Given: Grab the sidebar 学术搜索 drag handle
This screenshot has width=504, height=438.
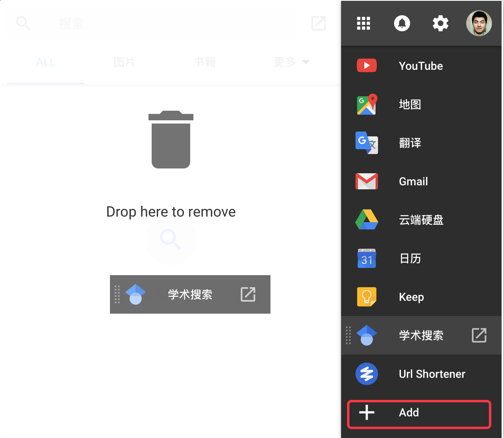Looking at the screenshot, I should 348,335.
